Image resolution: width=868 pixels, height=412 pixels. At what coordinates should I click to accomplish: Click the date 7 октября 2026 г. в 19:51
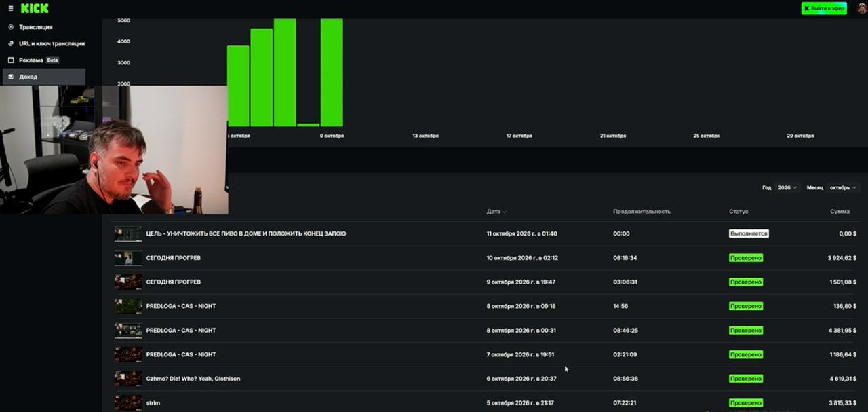click(521, 354)
